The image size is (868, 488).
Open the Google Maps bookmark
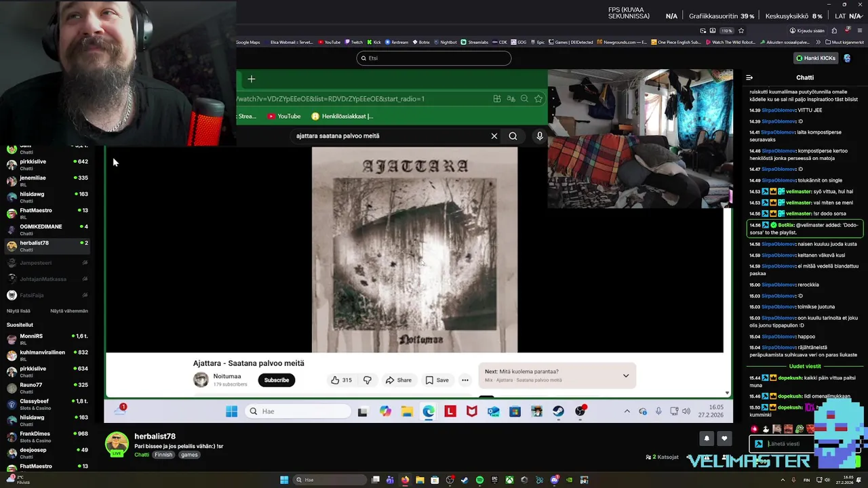tap(248, 42)
